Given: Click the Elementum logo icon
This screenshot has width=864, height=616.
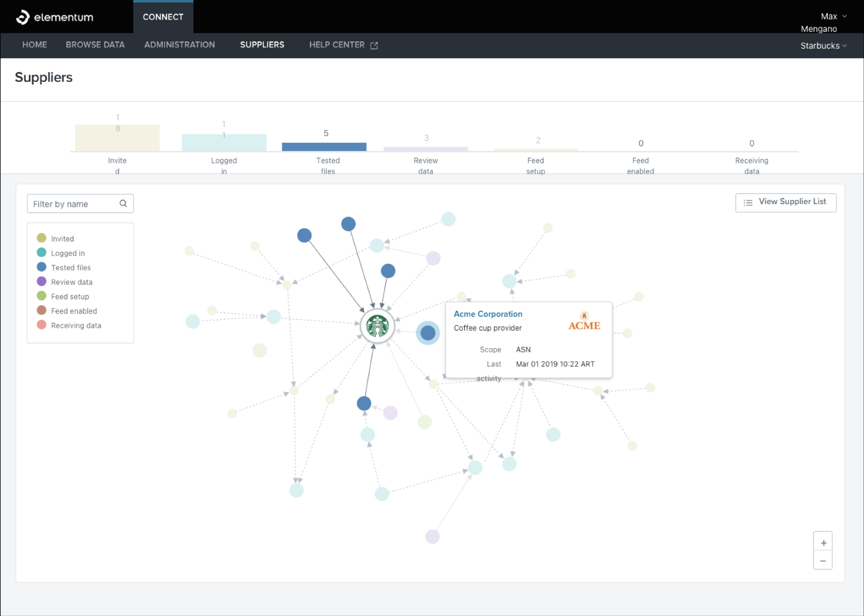Looking at the screenshot, I should (x=23, y=17).
